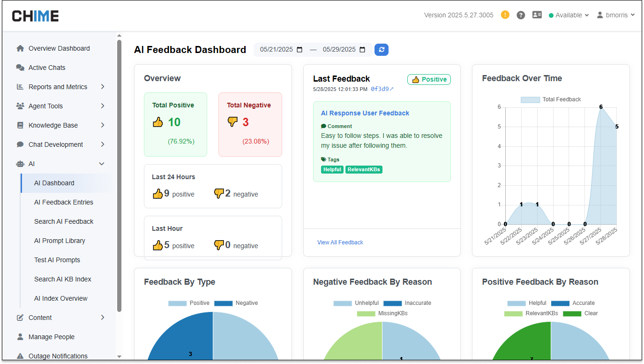Expand Chat Development chevron
Viewport: 644px width, 364px height.
pyautogui.click(x=103, y=144)
